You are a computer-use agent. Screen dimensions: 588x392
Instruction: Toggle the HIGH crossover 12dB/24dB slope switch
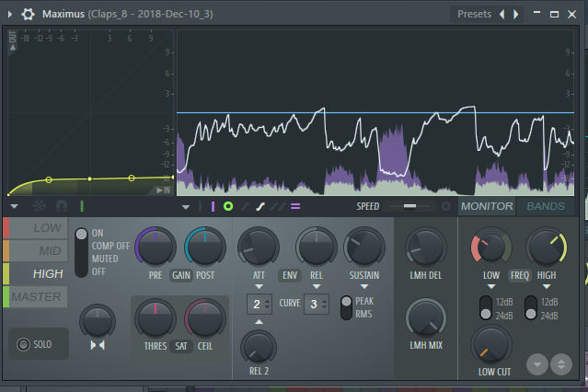531,308
